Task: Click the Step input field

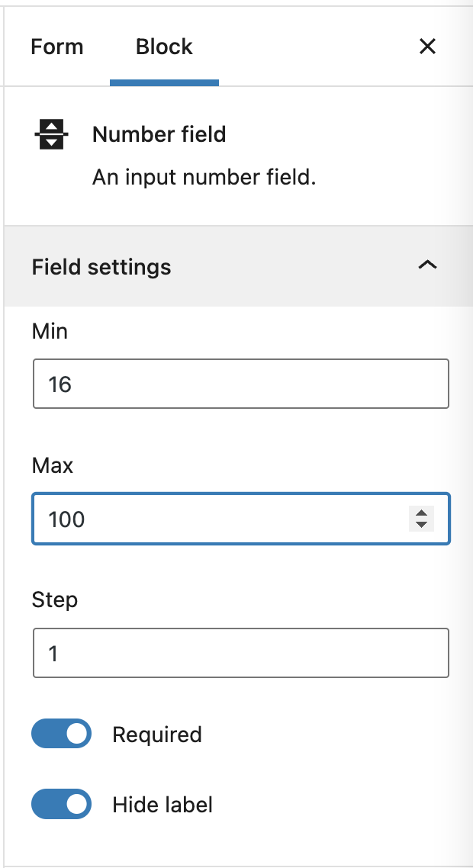Action: point(241,653)
